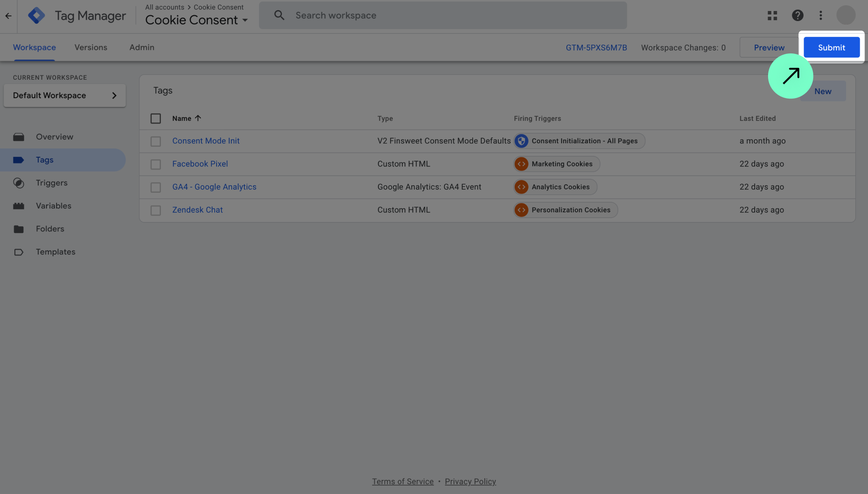Click the All accounts breadcrumb
Image resolution: width=868 pixels, height=494 pixels.
(x=164, y=7)
